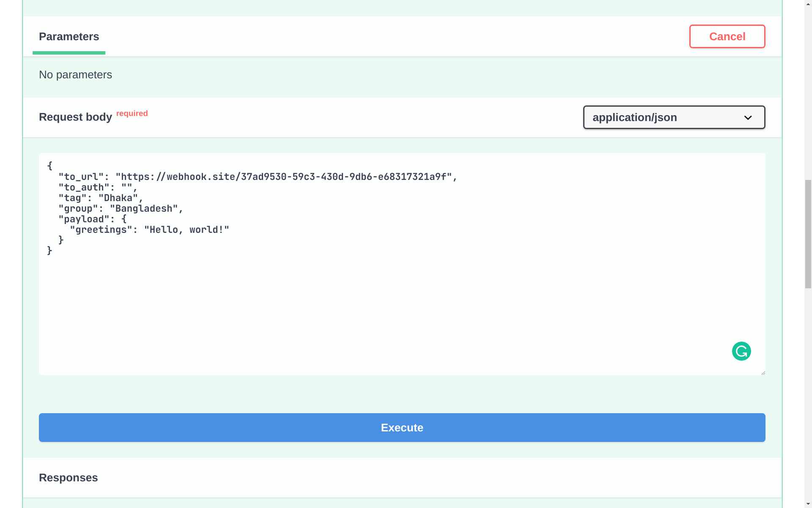The image size is (812, 508).
Task: Click the scrollbar up arrow
Action: click(808, 4)
